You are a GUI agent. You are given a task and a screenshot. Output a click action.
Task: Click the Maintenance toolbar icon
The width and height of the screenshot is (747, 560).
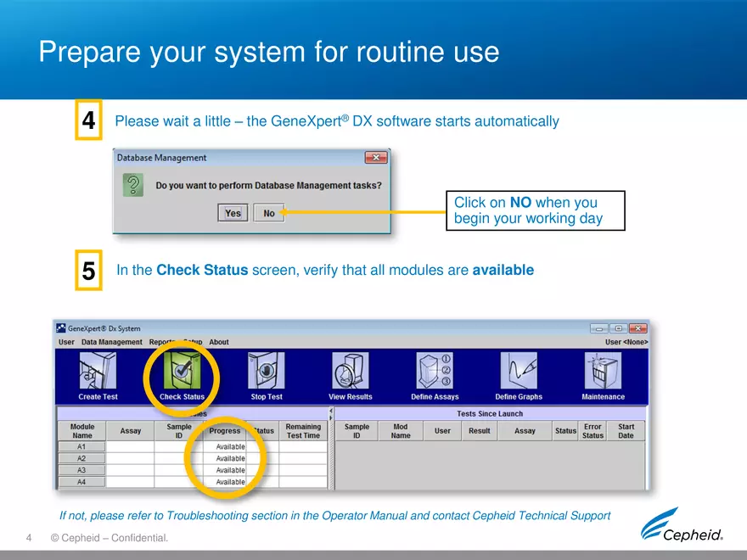(603, 373)
